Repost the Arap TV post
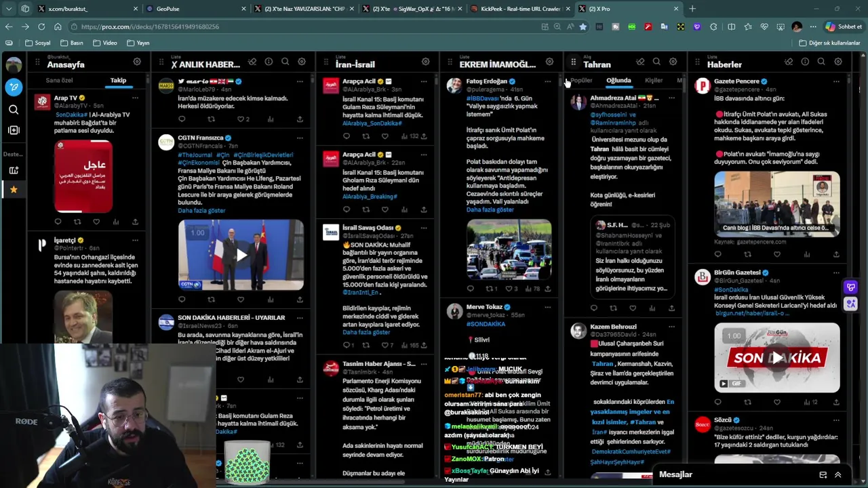This screenshot has height=488, width=868. [x=77, y=222]
